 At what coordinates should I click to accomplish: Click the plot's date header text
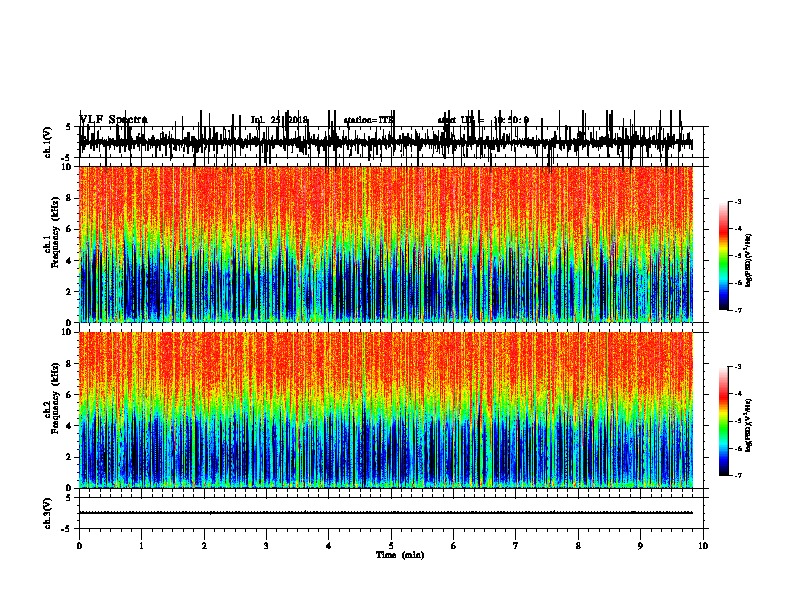(279, 120)
